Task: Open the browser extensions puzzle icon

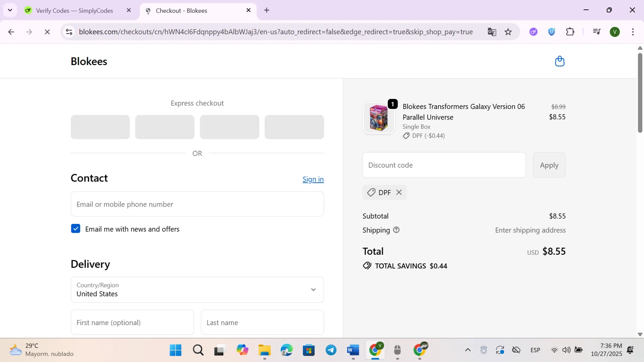Action: tap(570, 32)
